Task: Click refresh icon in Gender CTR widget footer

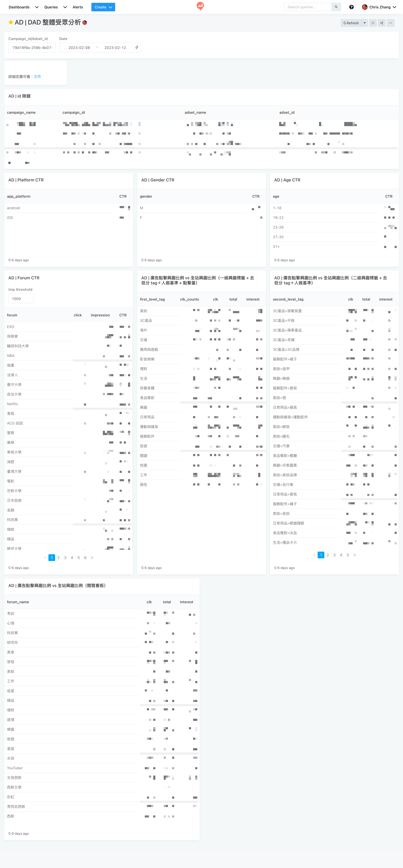Action: 143,260
